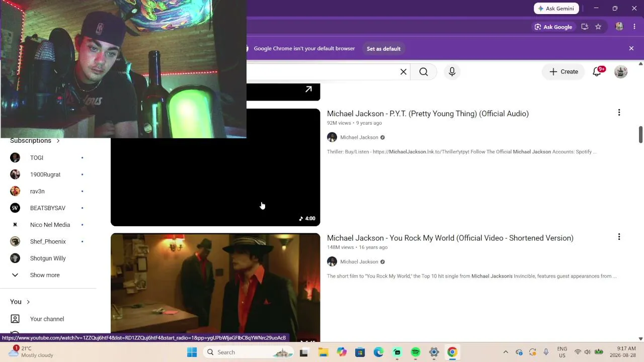Bookmark this tab with the star icon
The height and width of the screenshot is (362, 644).
(598, 27)
